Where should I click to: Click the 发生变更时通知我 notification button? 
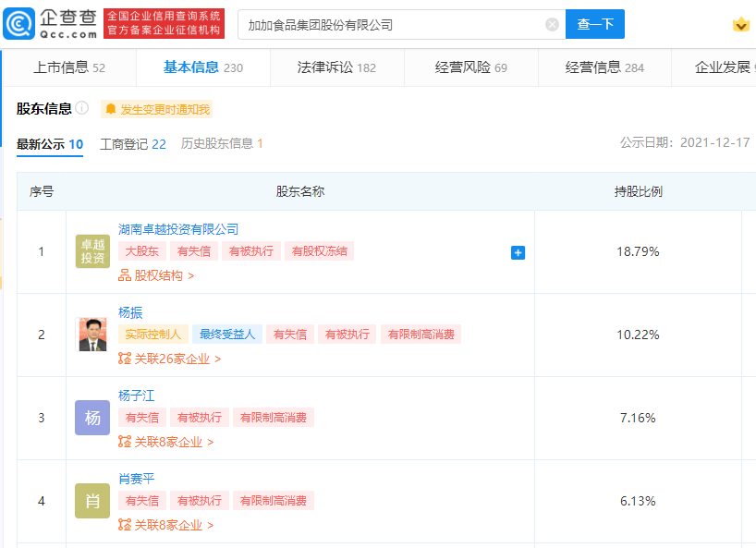157,109
